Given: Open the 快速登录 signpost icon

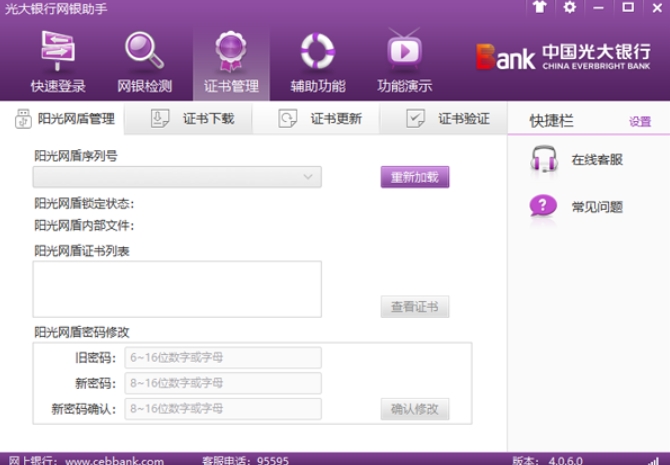Looking at the screenshot, I should coord(58,51).
